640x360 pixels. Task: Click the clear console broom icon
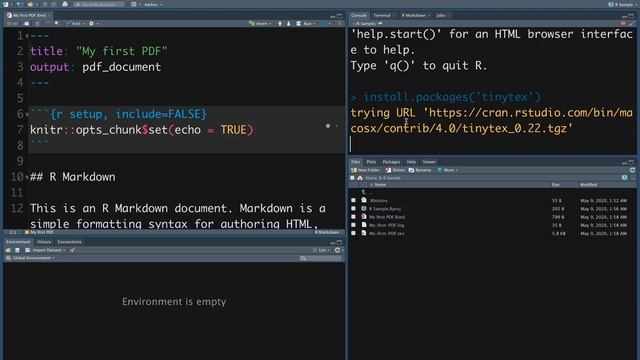pos(632,24)
